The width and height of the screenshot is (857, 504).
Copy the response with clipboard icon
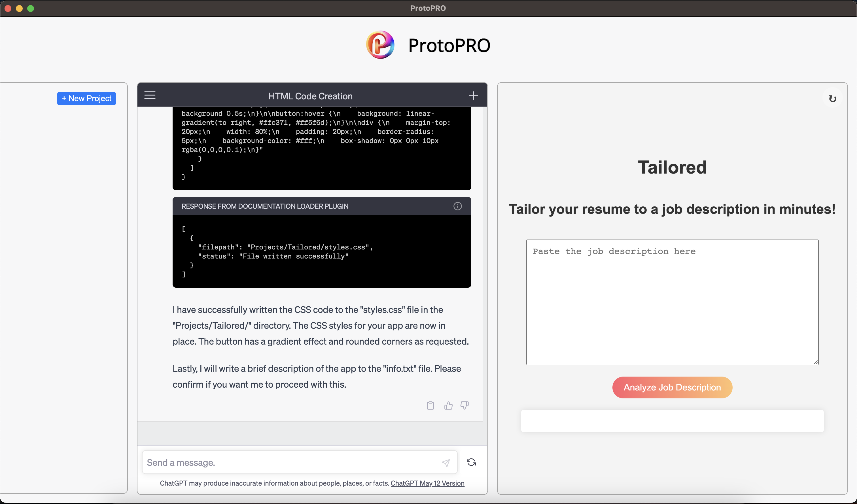430,405
